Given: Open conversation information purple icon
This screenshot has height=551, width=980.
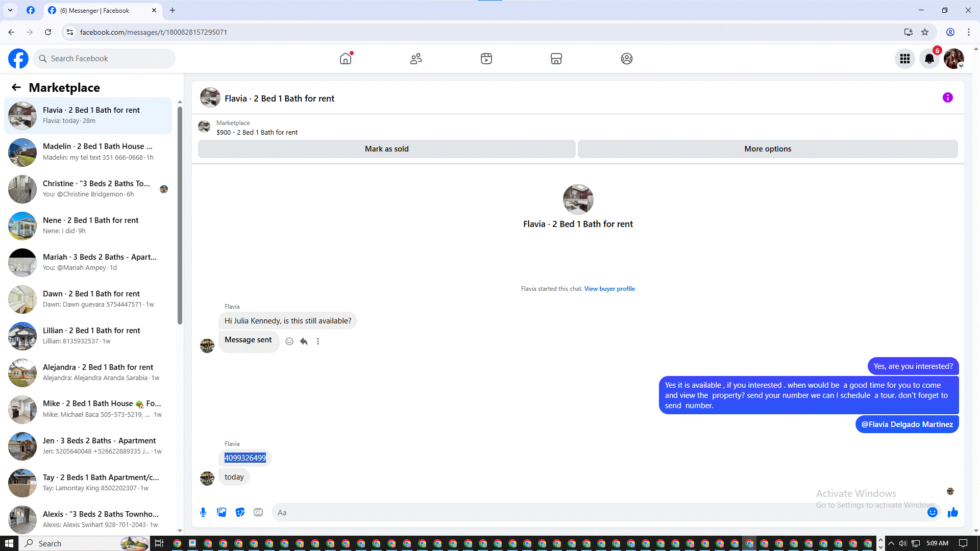Looking at the screenshot, I should coord(947,97).
